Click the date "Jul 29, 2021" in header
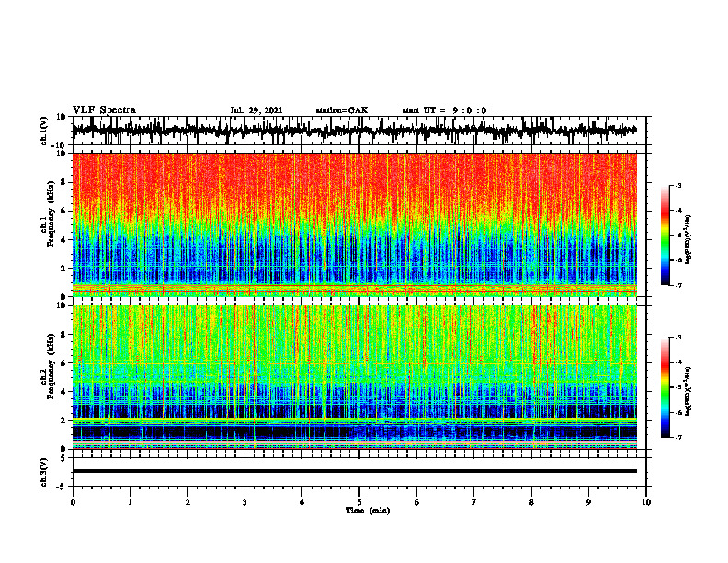This screenshot has width=728, height=563. [256, 110]
